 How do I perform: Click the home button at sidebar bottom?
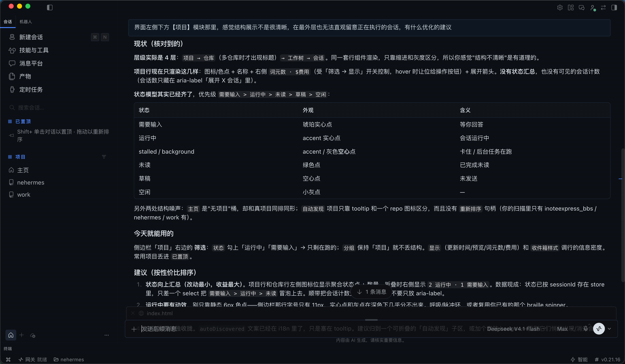pos(11,335)
